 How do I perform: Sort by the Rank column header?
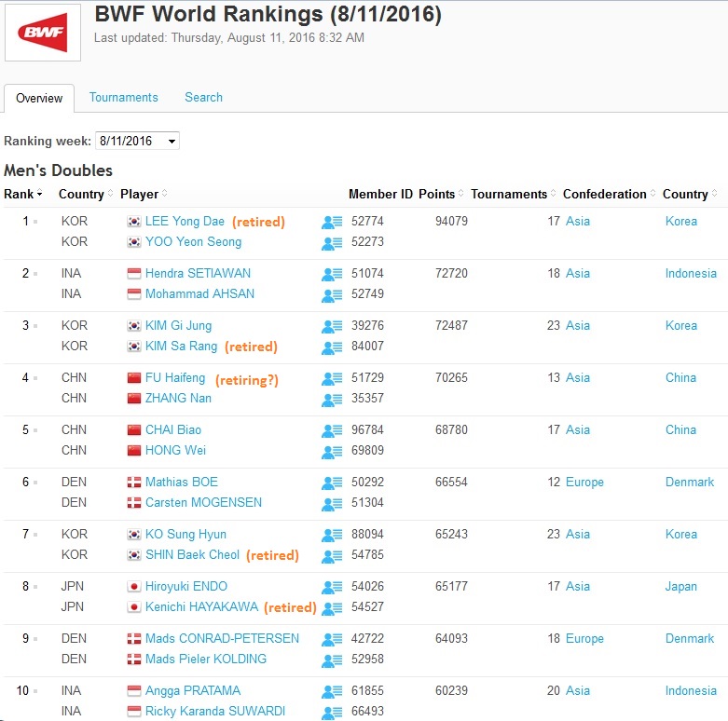point(22,195)
